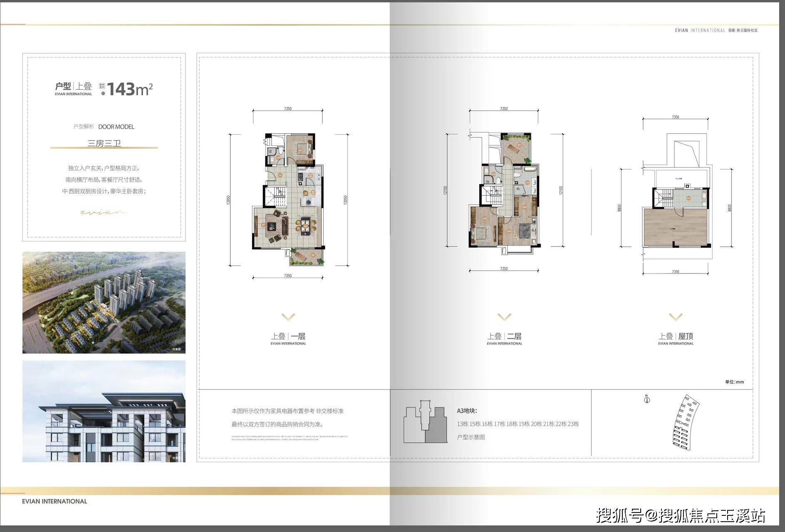Click the chevron above 上叠 一层
The height and width of the screenshot is (532, 785).
pyautogui.click(x=288, y=317)
